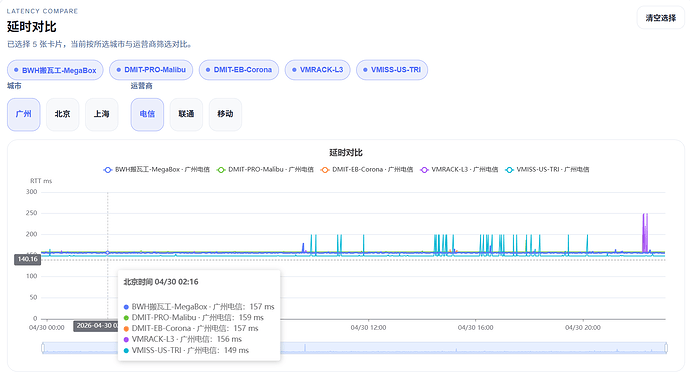Remove the VMISS-US-TRI chip

pyautogui.click(x=392, y=70)
